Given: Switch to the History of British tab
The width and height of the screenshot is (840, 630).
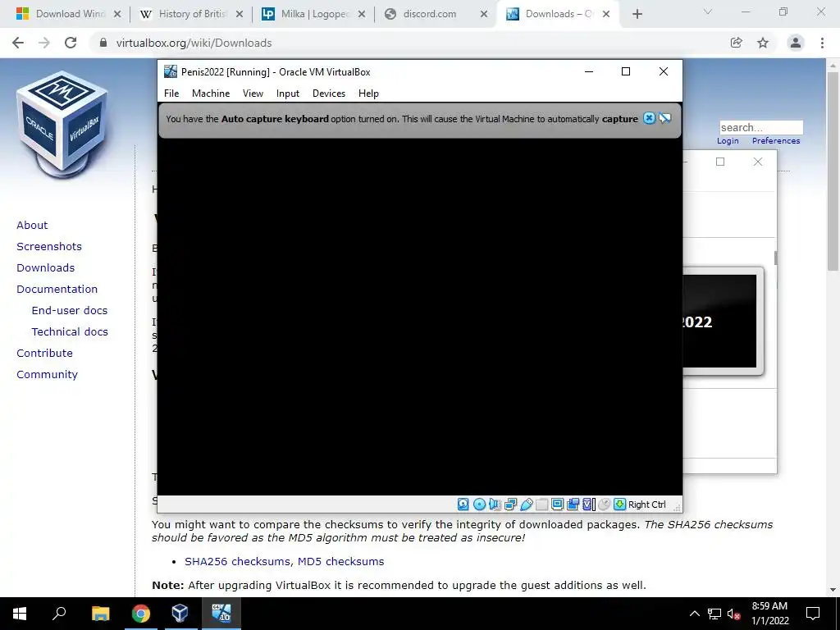Looking at the screenshot, I should (x=190, y=14).
